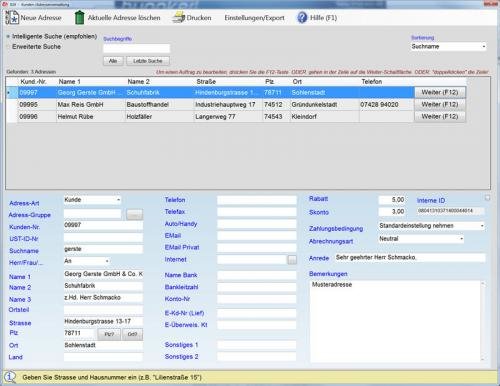Select Intelligente Suche radio option
This screenshot has height=386, width=500.
point(8,36)
